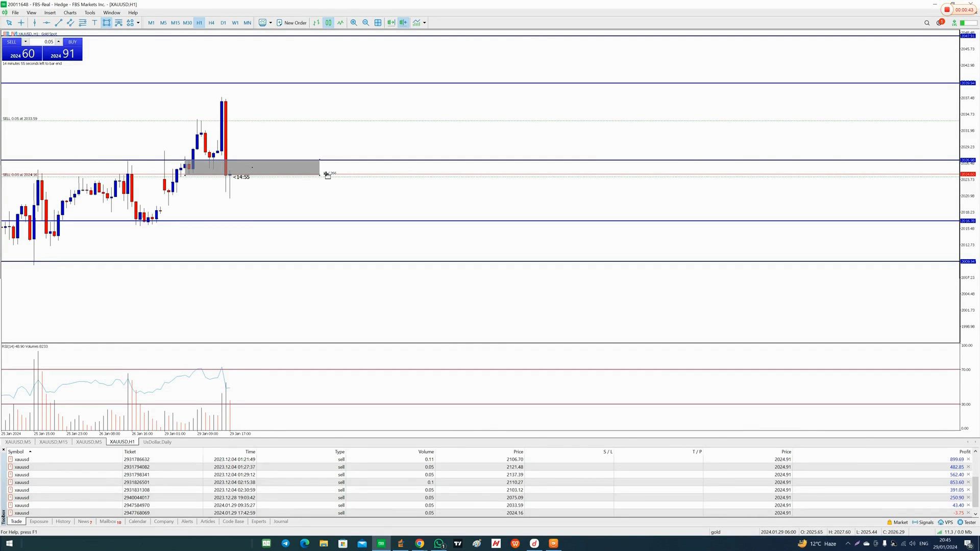This screenshot has width=980, height=551.
Task: Click the zoom out chart icon
Action: point(365,22)
